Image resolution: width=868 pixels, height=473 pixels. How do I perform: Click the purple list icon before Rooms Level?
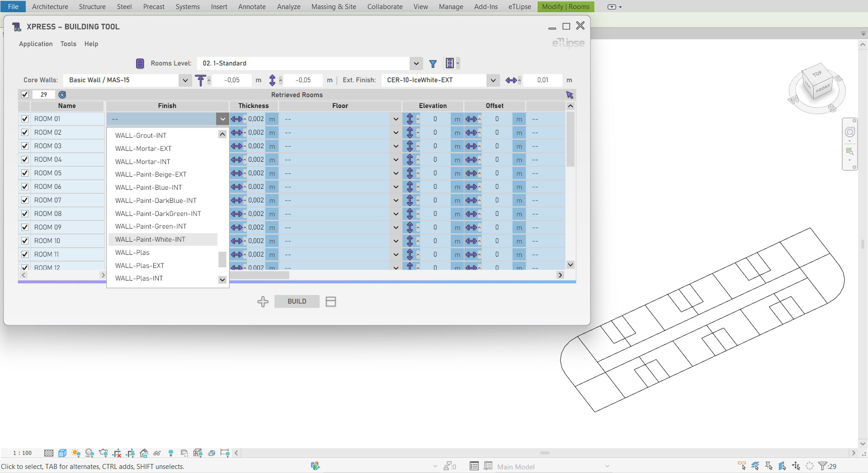140,64
